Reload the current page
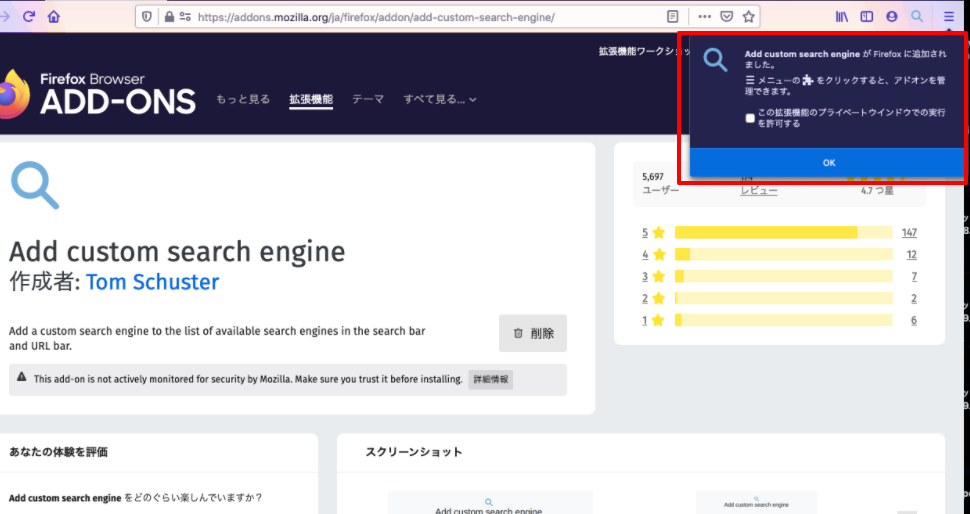 [x=29, y=17]
